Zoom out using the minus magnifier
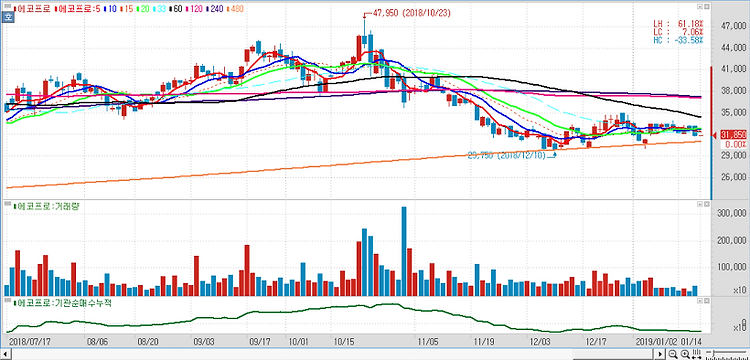 (x=673, y=354)
